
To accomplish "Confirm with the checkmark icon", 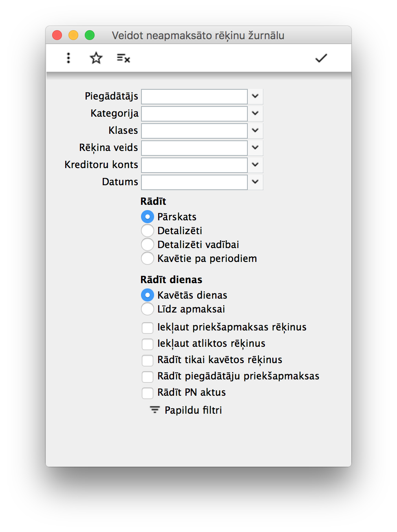I will coord(321,58).
